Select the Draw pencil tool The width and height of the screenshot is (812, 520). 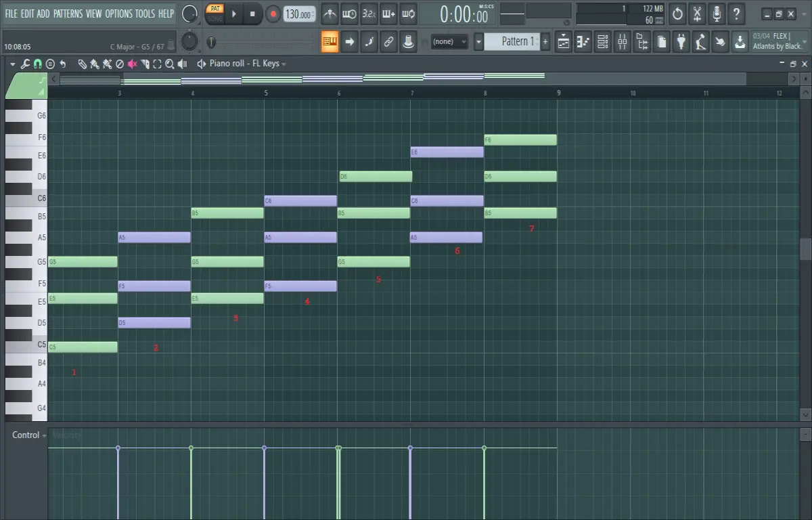[x=83, y=64]
